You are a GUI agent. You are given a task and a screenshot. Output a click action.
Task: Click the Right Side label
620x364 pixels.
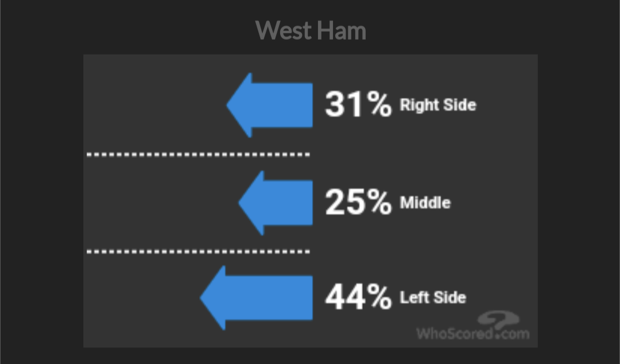(x=438, y=105)
